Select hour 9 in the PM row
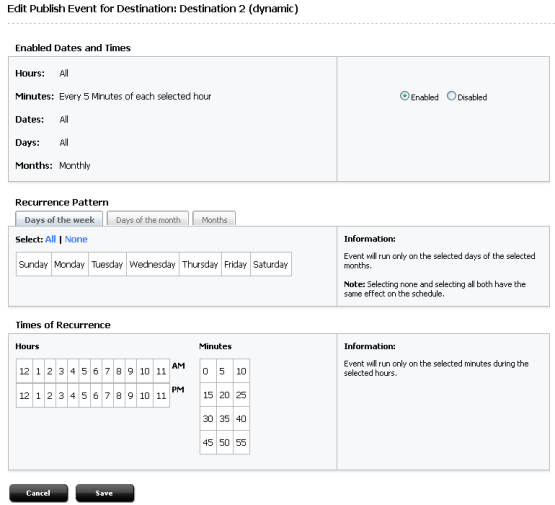555x505 pixels. coord(131,395)
